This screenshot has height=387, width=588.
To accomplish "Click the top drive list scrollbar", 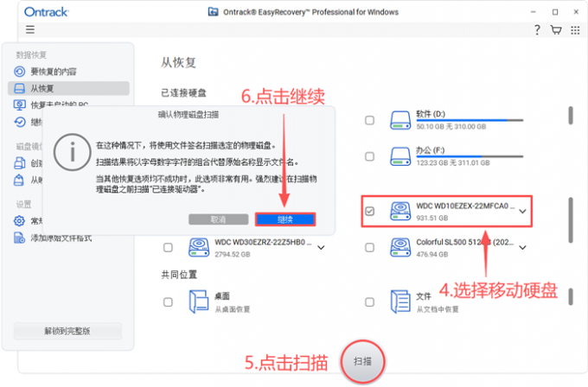I will tap(571, 116).
